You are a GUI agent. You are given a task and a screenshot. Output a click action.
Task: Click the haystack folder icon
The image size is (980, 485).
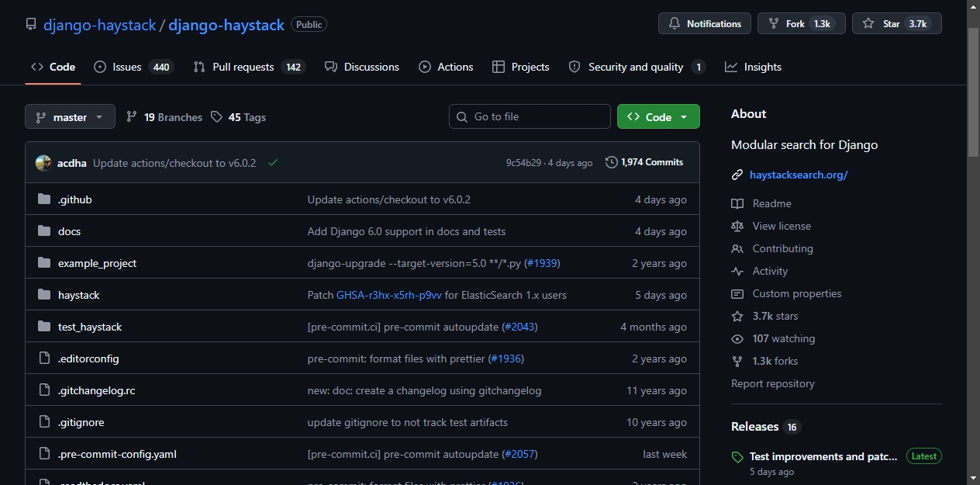pos(44,295)
